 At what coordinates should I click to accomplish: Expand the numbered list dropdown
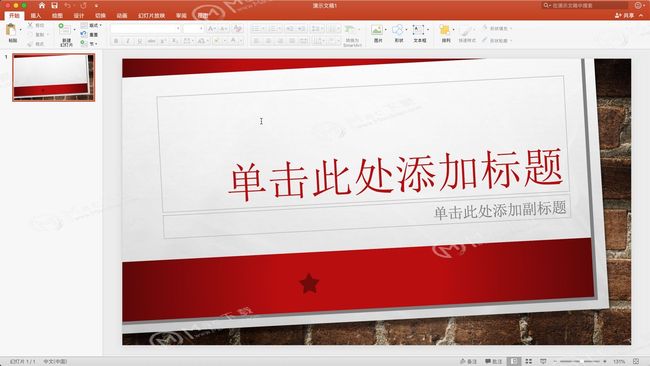(280, 29)
